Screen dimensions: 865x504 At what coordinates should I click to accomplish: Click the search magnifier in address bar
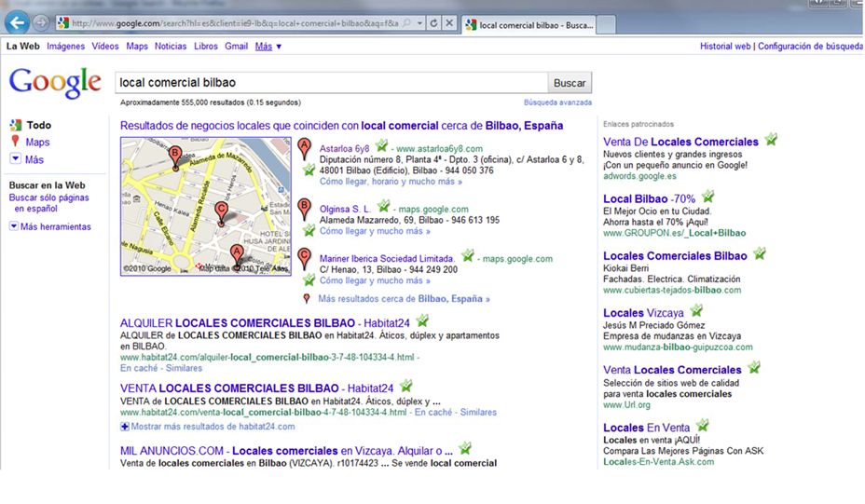[407, 23]
